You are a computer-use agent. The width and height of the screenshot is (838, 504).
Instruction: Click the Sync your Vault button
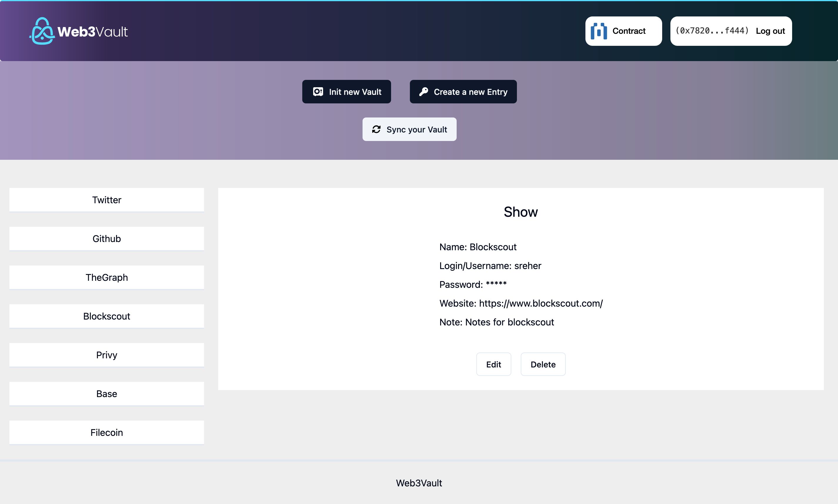(409, 129)
